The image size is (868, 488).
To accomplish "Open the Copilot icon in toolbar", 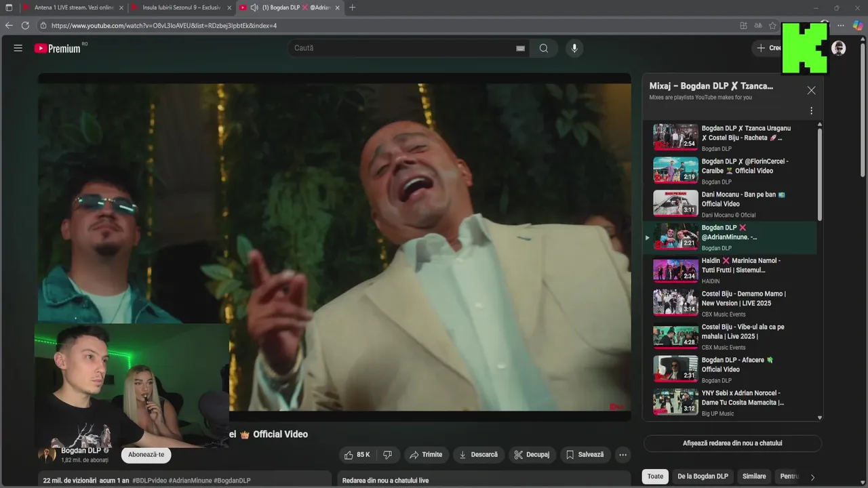I will [857, 26].
